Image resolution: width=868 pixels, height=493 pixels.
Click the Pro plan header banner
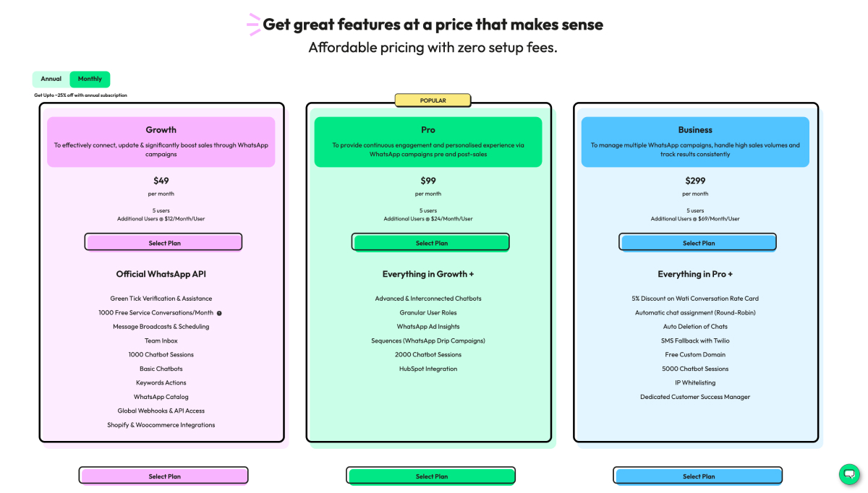pos(427,142)
